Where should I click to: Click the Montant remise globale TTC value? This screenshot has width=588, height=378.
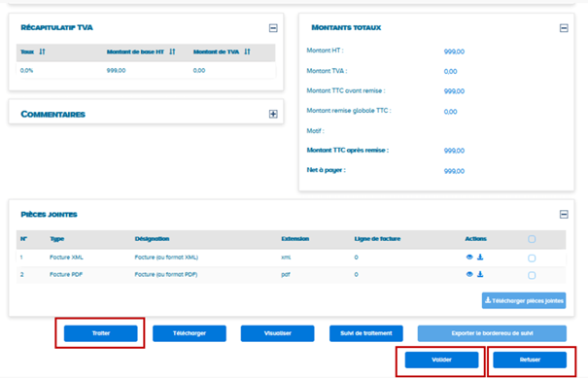tap(450, 112)
